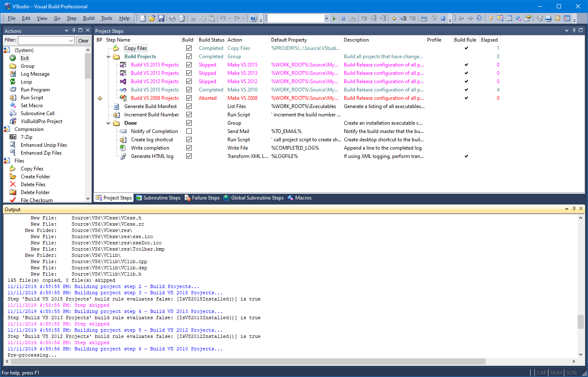Switch to the Global Subroutine Steps tab
This screenshot has width=588, height=377.
coord(254,198)
